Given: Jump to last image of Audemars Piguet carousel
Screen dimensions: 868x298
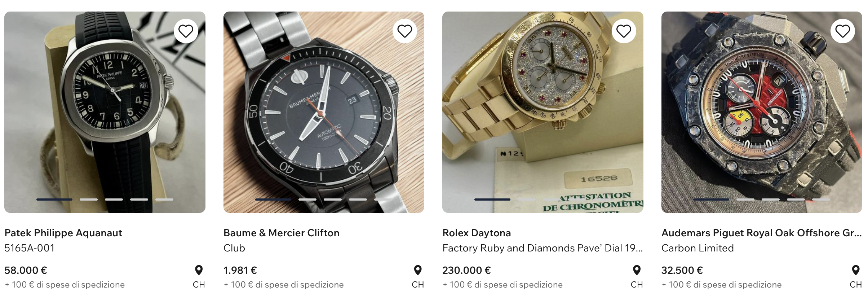Looking at the screenshot, I should pos(821,200).
